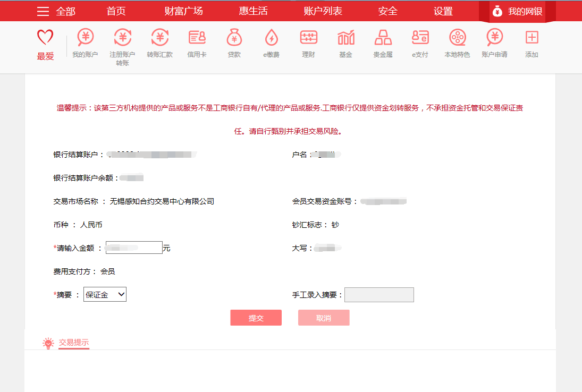Click the 添加 plus icon
The image size is (582, 392).
[x=532, y=38]
